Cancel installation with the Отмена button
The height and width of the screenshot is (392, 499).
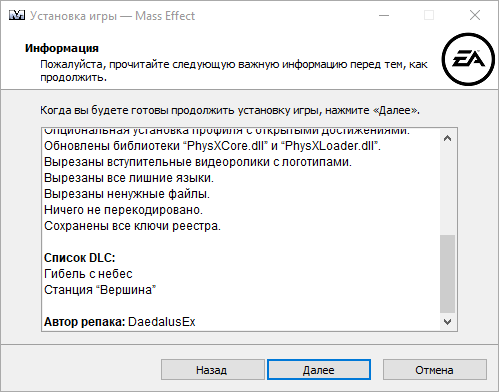click(435, 370)
